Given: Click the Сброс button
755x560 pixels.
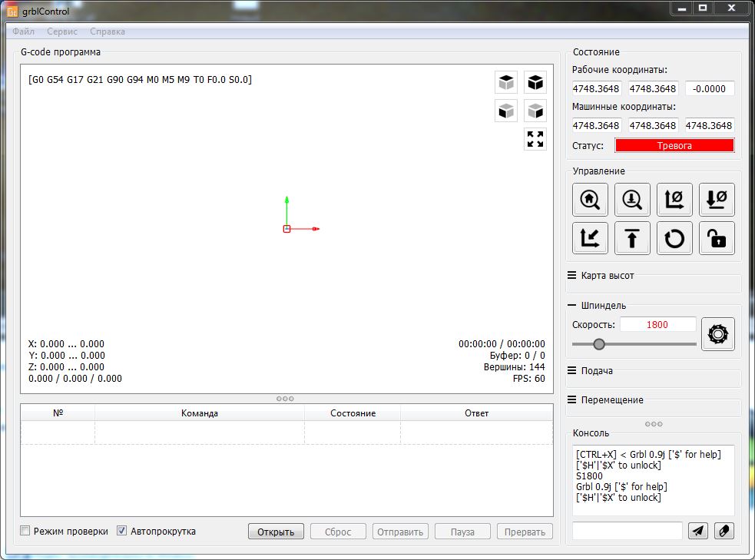Looking at the screenshot, I should coord(338,532).
